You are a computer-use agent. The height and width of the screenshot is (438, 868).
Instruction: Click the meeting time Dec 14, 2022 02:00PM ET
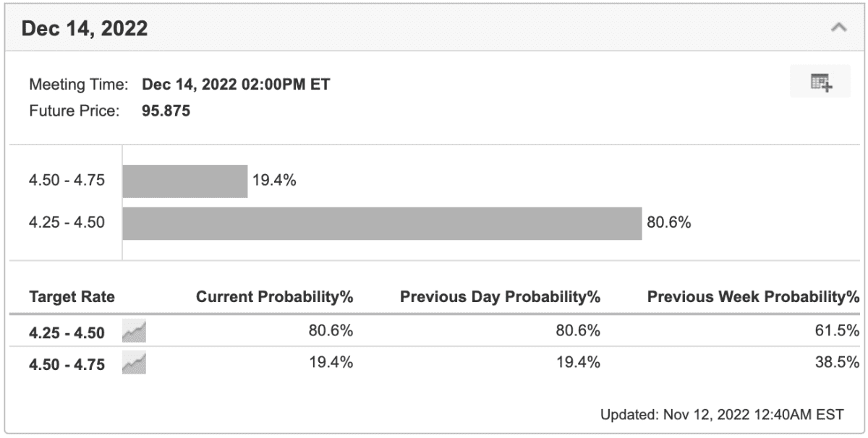(236, 85)
